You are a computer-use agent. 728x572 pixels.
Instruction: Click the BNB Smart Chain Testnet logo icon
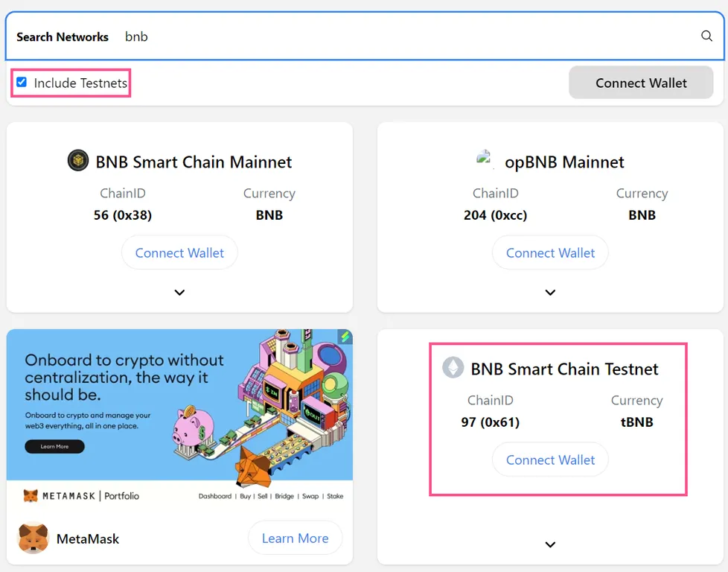[x=453, y=367]
